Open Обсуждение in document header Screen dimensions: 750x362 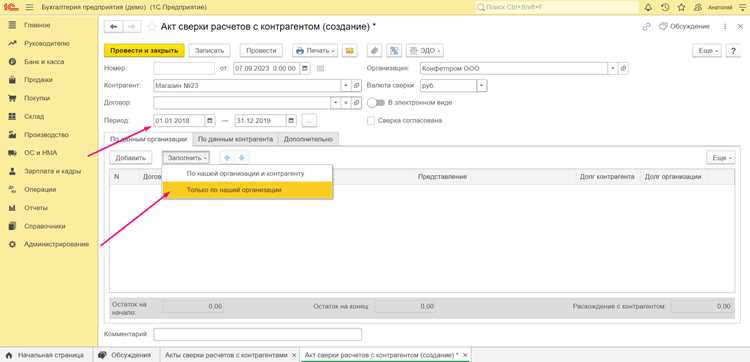click(684, 27)
